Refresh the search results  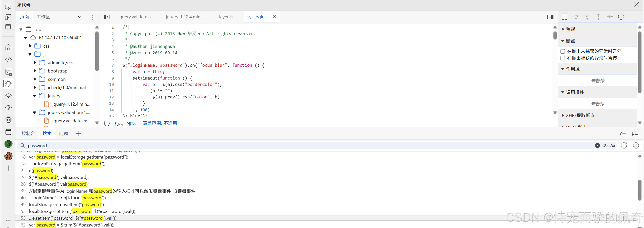coord(624,145)
